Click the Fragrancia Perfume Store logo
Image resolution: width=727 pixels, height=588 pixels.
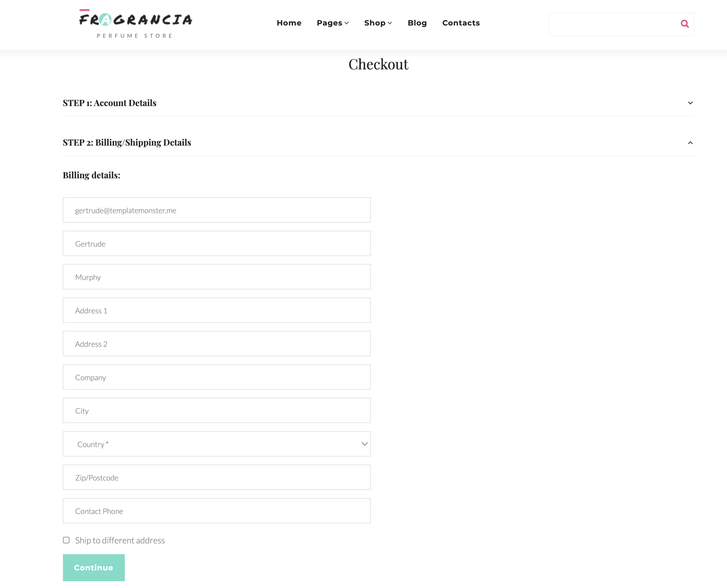click(x=136, y=24)
